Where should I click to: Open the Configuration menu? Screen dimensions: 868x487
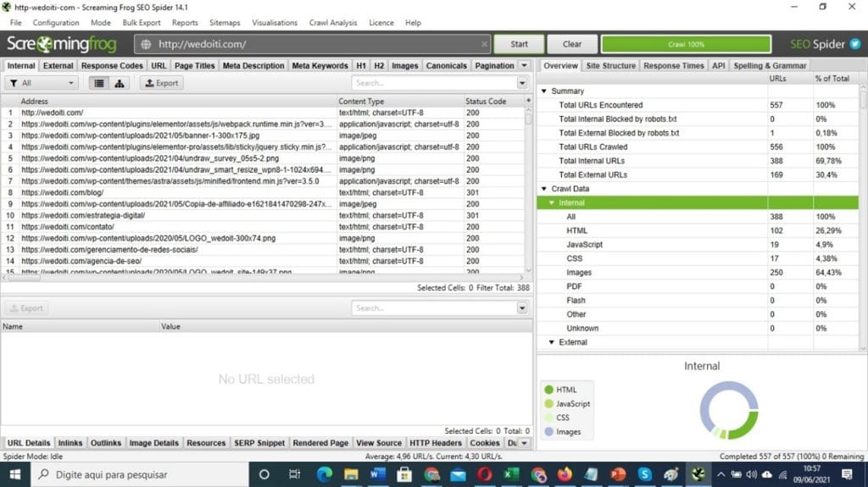coord(55,23)
